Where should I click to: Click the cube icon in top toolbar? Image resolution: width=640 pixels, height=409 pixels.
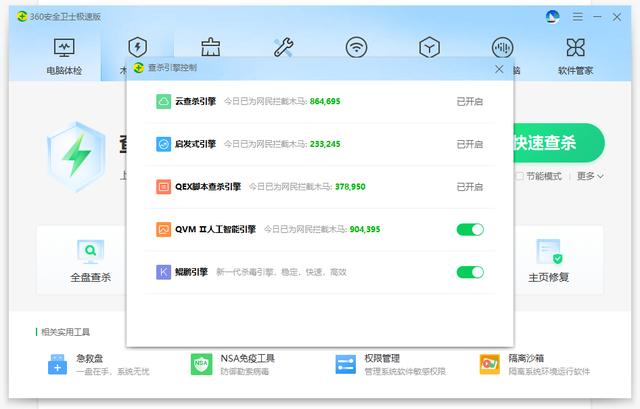tap(429, 47)
